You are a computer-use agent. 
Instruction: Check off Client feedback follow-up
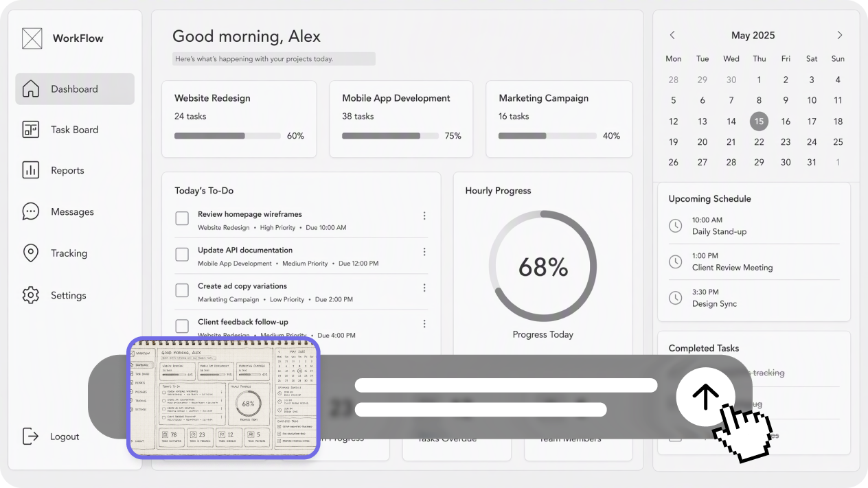click(x=182, y=326)
